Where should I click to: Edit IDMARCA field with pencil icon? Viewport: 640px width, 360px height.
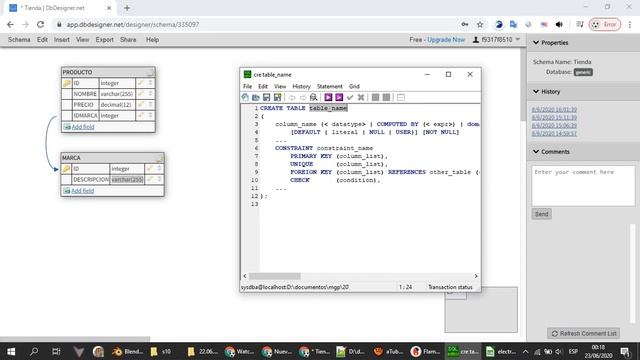141,116
